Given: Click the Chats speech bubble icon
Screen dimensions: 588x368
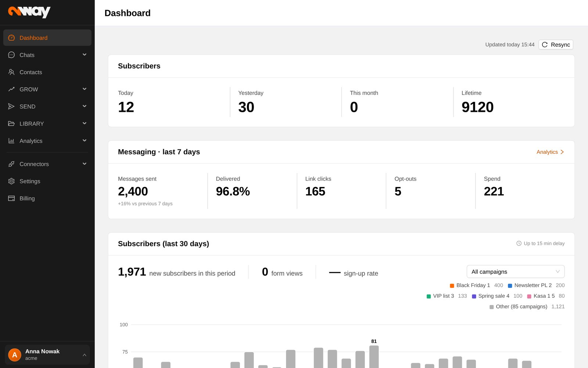Looking at the screenshot, I should (11, 55).
